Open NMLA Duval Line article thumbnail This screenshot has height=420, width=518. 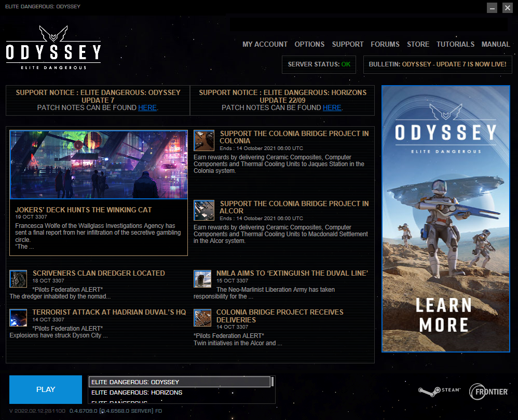click(202, 279)
